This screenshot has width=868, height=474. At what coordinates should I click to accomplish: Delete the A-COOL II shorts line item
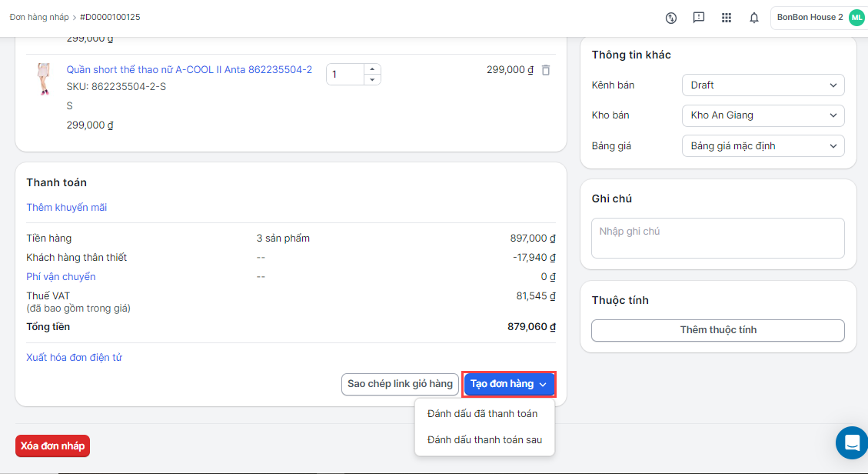click(546, 70)
